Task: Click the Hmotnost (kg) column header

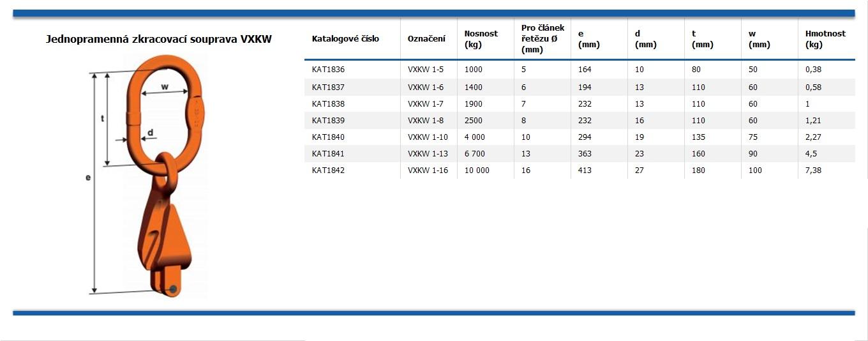Action: coord(826,39)
